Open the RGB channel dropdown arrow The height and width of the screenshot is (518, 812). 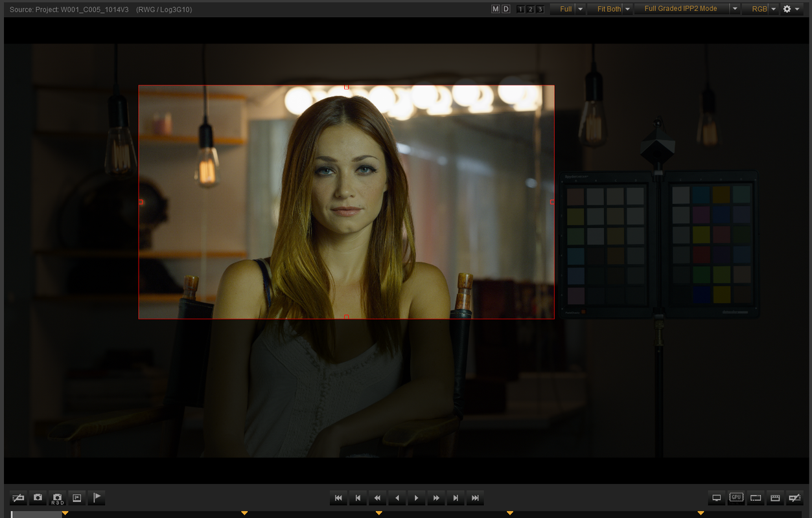click(774, 9)
